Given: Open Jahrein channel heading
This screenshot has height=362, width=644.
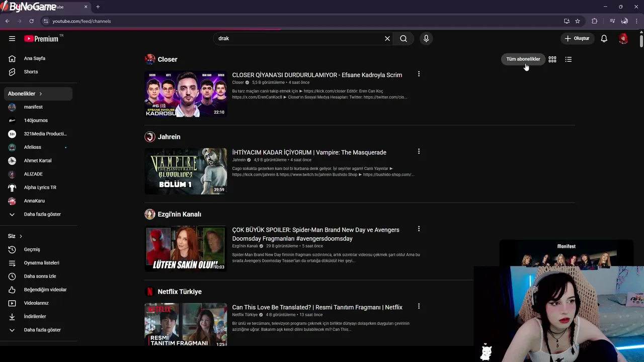Looking at the screenshot, I should pos(169,137).
